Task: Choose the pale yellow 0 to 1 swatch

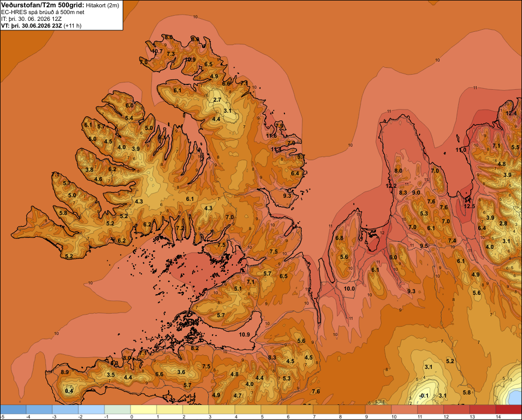Action: click(x=144, y=409)
